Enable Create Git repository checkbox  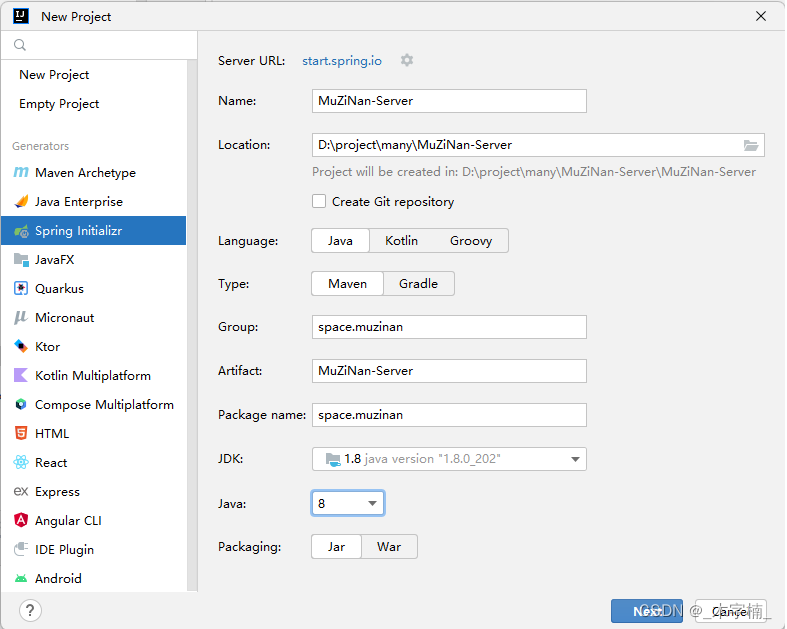pos(319,202)
